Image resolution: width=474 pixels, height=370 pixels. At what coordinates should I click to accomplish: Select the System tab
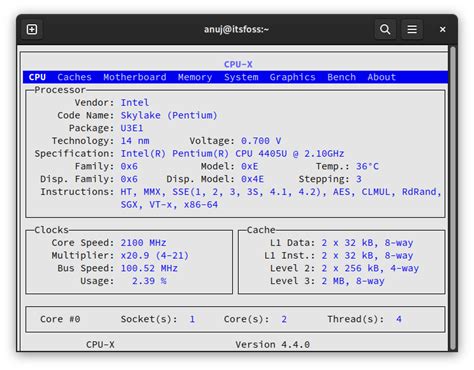coord(241,77)
